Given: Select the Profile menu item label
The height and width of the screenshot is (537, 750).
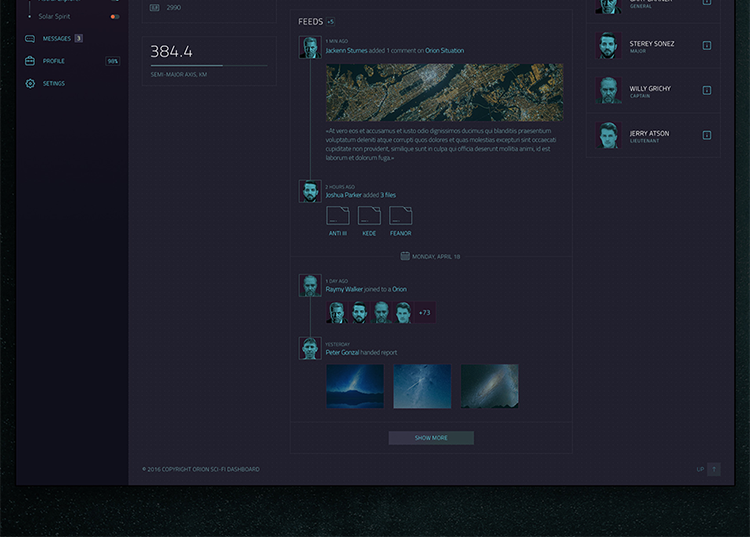Looking at the screenshot, I should pyautogui.click(x=54, y=61).
